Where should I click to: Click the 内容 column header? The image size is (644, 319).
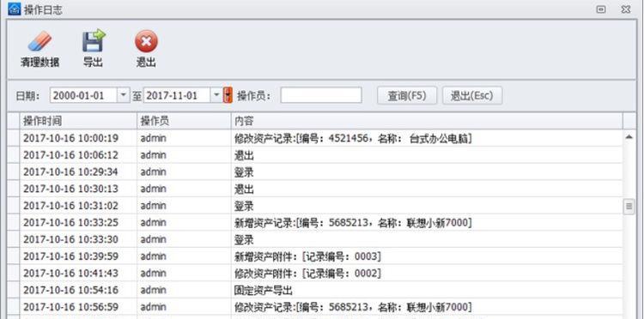(x=427, y=121)
